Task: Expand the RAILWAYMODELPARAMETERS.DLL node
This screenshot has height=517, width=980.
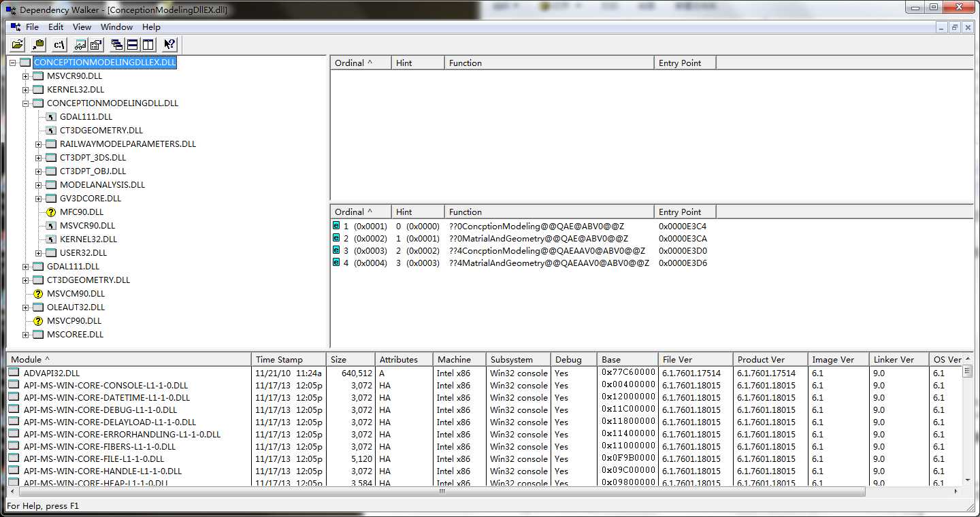Action: 39,144
